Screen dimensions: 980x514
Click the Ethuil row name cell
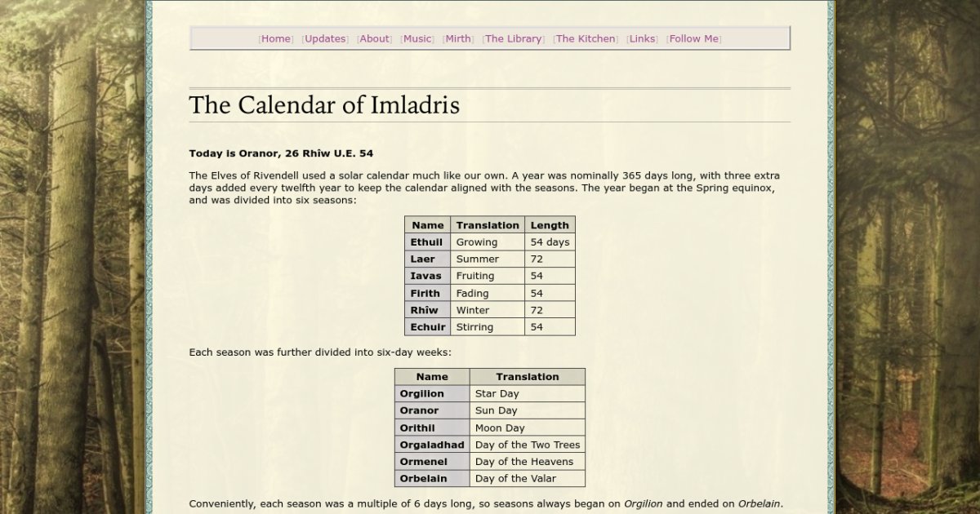coord(427,242)
